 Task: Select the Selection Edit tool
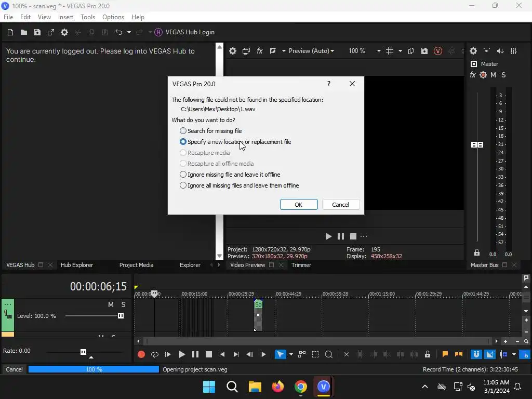pyautogui.click(x=315, y=354)
